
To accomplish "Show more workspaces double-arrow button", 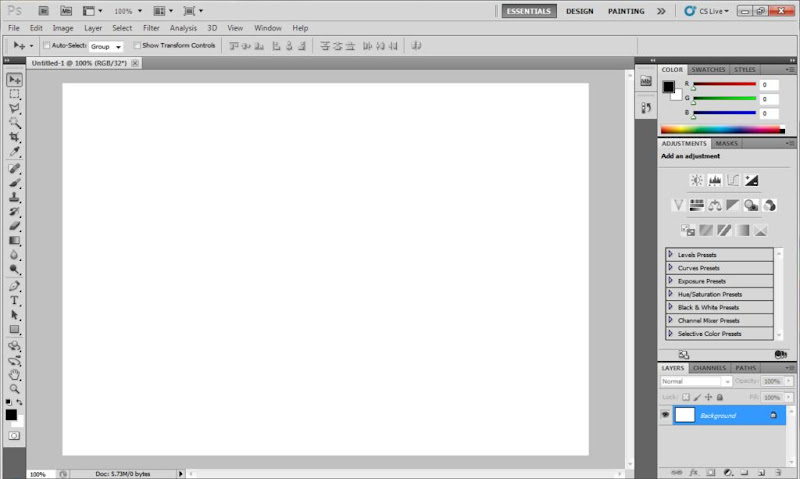I will click(x=661, y=11).
